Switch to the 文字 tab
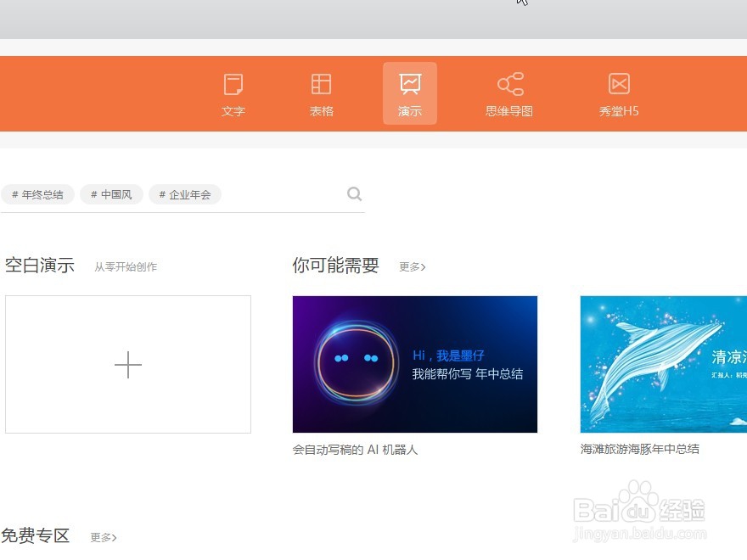 233,111
